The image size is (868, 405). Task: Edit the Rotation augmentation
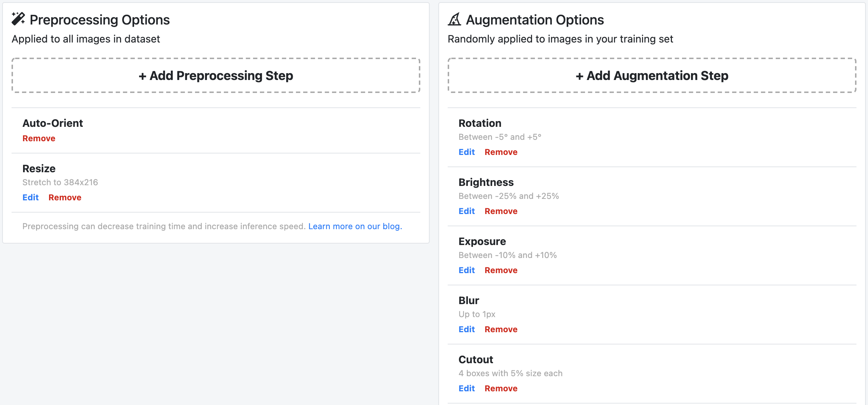click(x=466, y=152)
